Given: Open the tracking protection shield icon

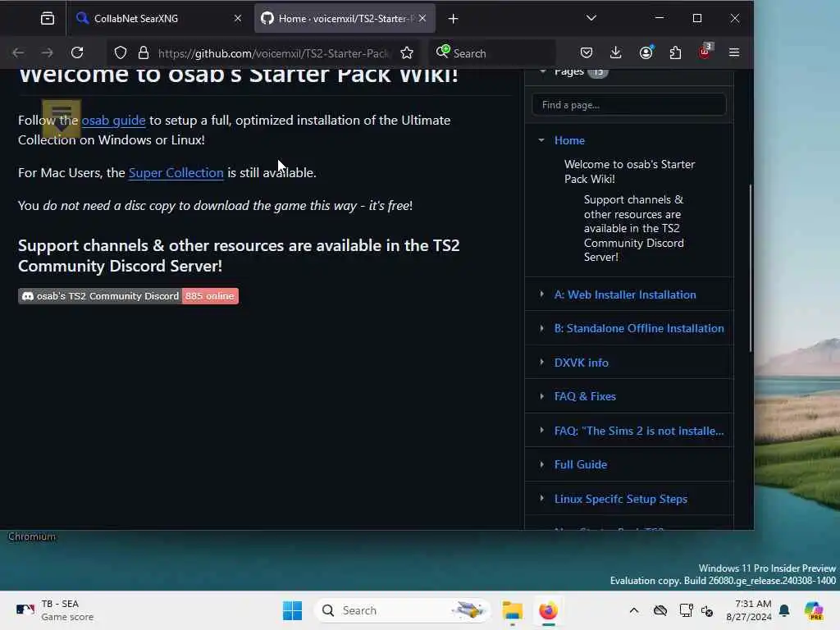Looking at the screenshot, I should click(121, 52).
